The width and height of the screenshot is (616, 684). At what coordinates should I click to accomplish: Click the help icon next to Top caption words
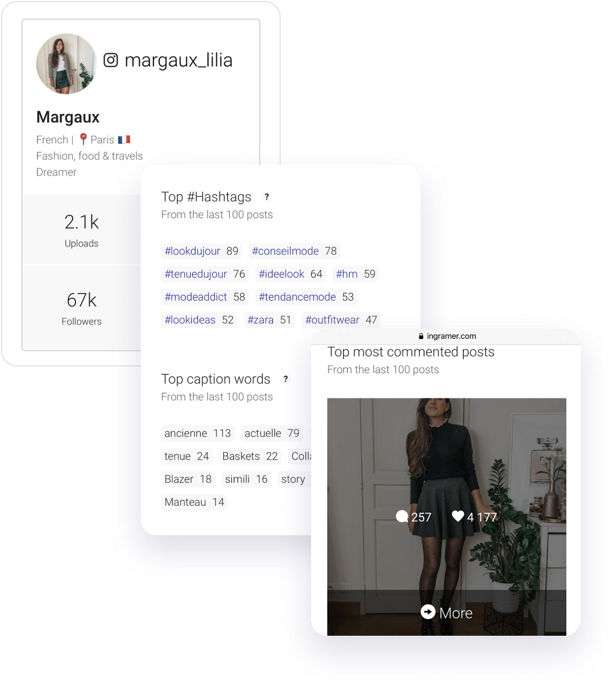[x=285, y=379]
